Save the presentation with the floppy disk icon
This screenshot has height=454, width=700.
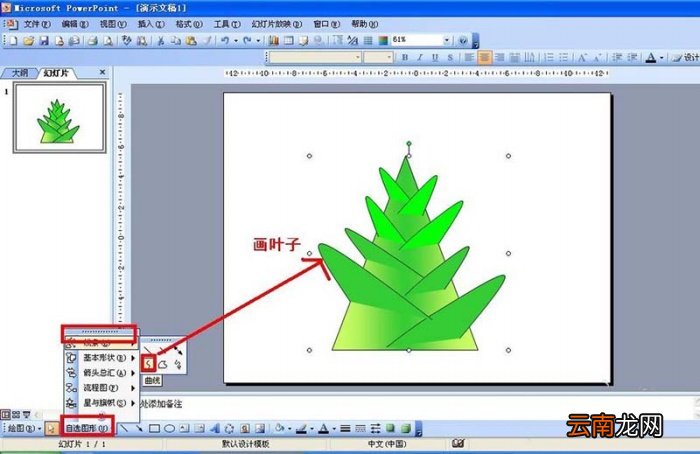click(x=44, y=41)
